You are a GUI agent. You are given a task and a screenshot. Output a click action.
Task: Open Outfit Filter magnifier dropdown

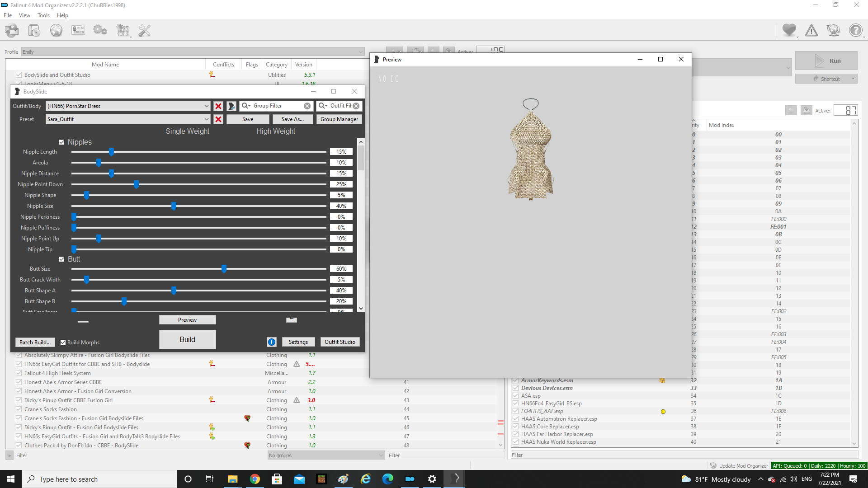(x=323, y=106)
